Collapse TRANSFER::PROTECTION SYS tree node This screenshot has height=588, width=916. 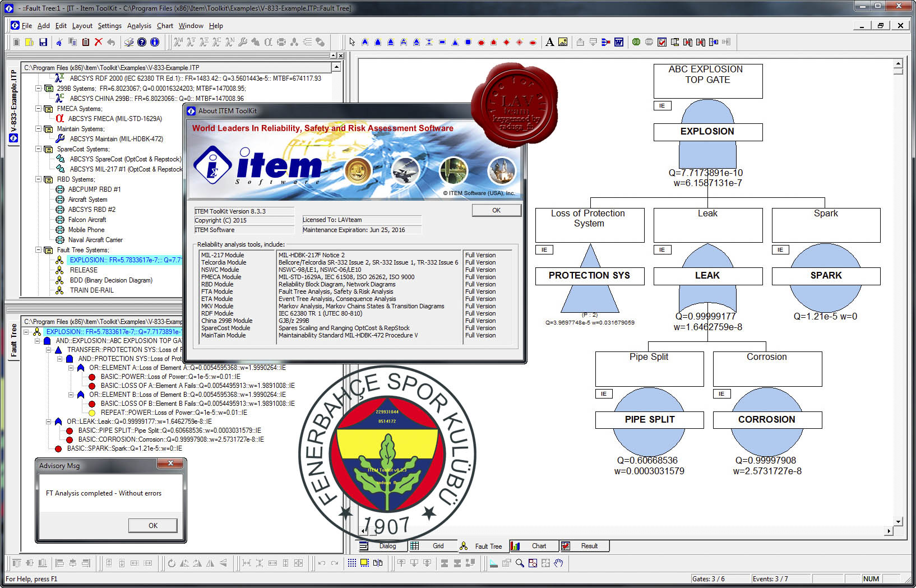49,350
